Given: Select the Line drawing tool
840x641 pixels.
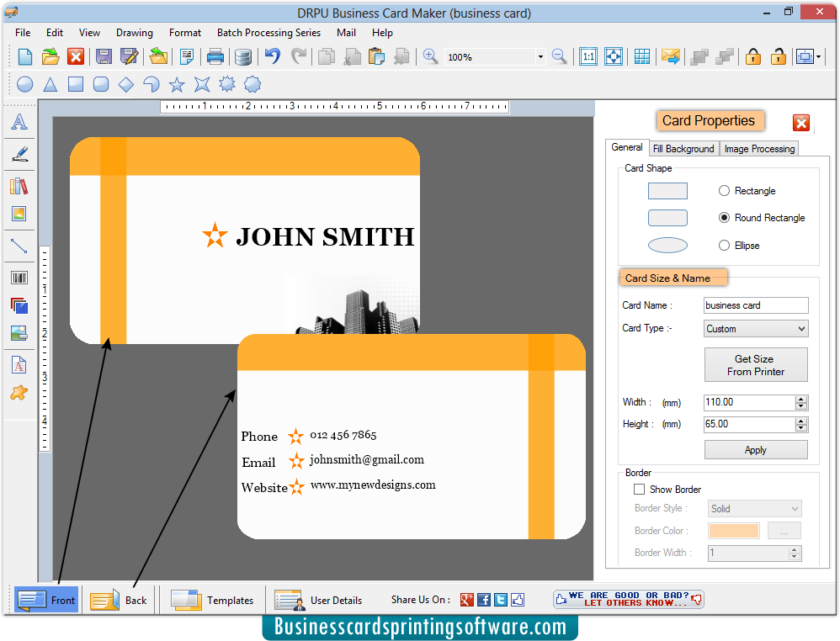Looking at the screenshot, I should pyautogui.click(x=19, y=246).
